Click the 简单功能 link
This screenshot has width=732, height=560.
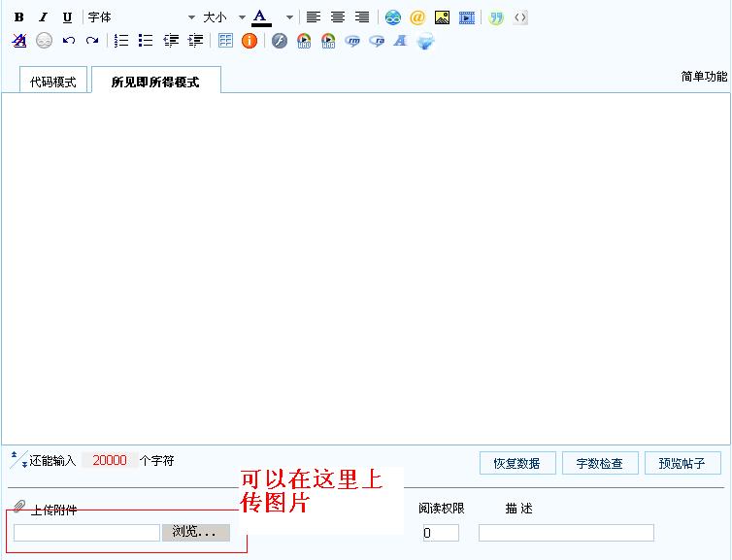coord(704,76)
